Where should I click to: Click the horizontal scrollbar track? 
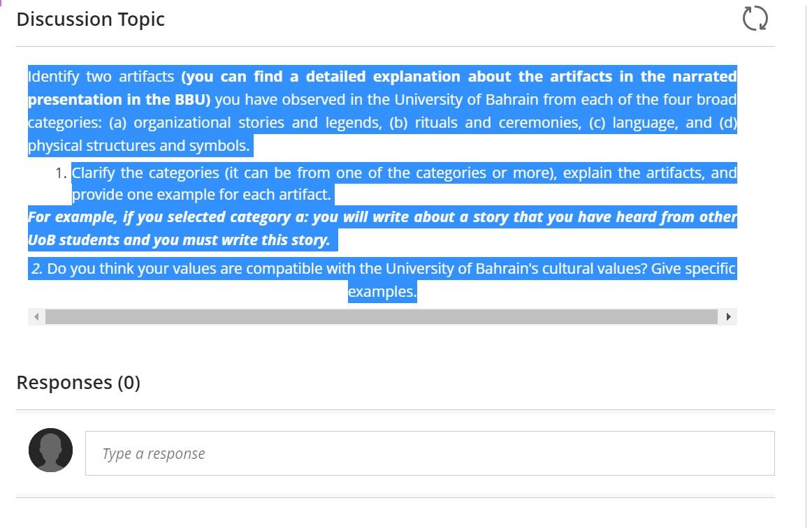point(382,316)
